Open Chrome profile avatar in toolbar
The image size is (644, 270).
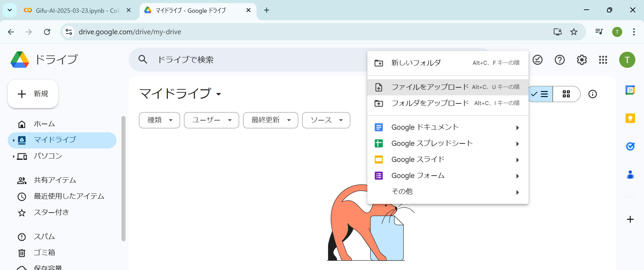[617, 32]
